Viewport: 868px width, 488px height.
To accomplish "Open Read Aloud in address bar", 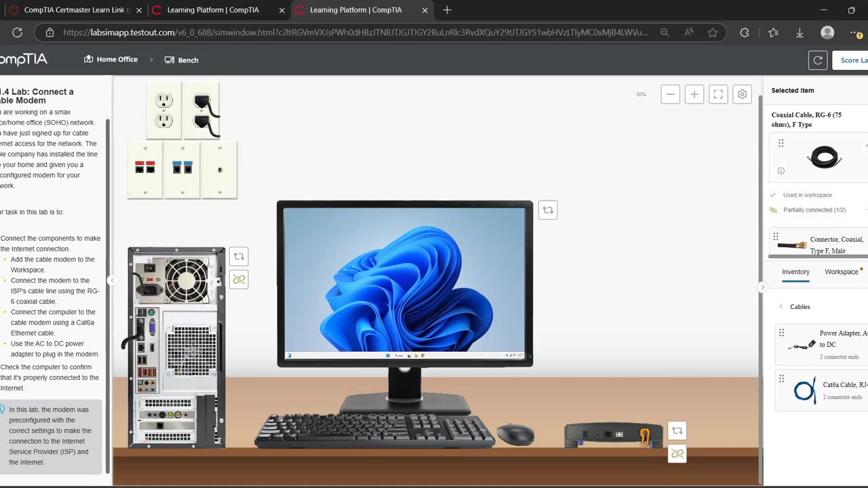I will tap(689, 33).
